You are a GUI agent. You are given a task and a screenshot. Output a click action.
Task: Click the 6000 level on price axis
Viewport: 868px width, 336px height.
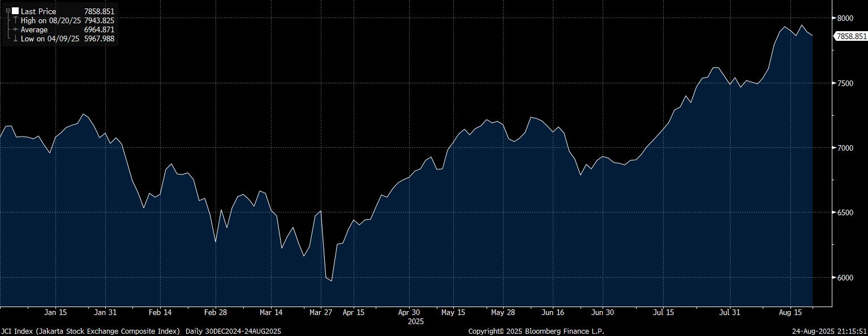tap(845, 278)
